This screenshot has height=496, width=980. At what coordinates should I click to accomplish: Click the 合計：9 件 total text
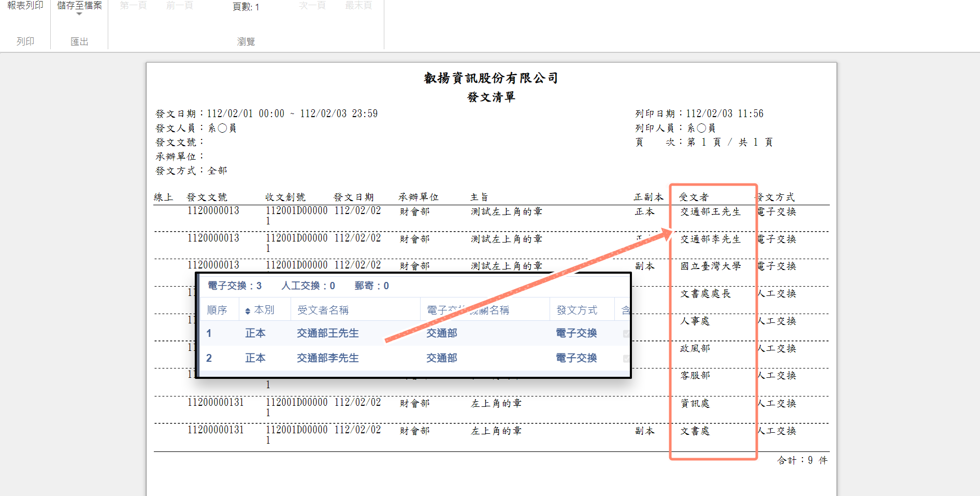(x=802, y=460)
